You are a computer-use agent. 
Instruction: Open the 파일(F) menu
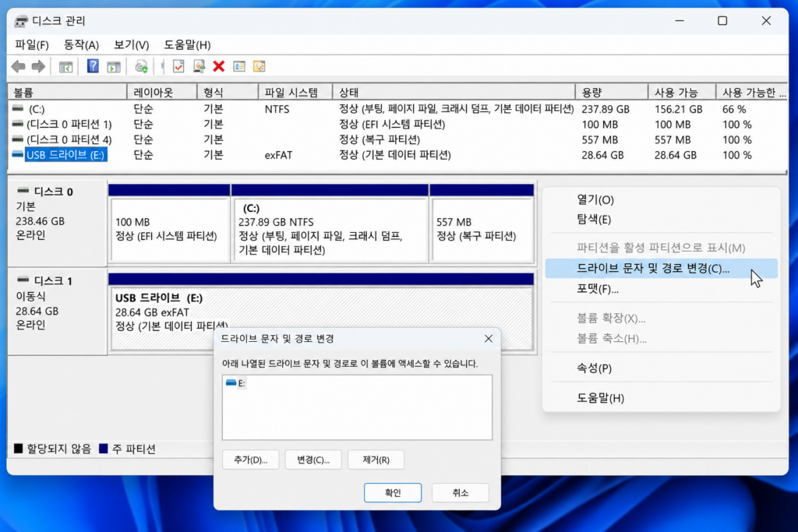31,44
